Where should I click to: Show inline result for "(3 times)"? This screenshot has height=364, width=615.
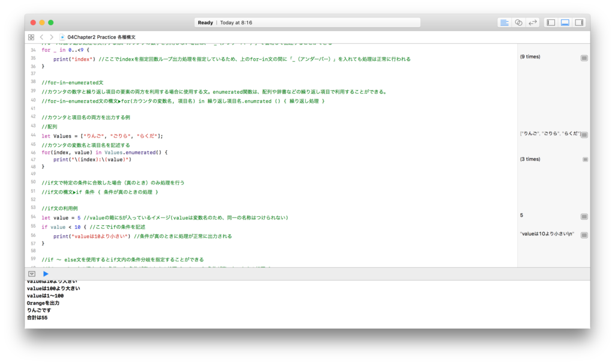pyautogui.click(x=585, y=159)
